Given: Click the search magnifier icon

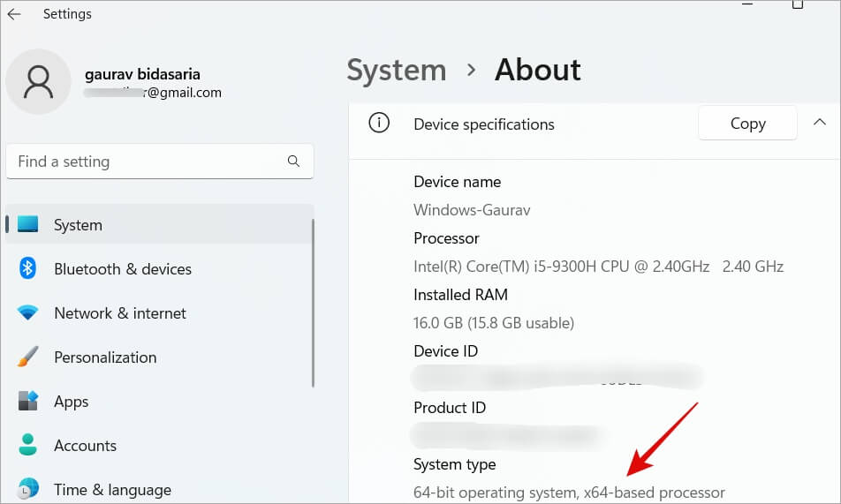Looking at the screenshot, I should pyautogui.click(x=293, y=161).
